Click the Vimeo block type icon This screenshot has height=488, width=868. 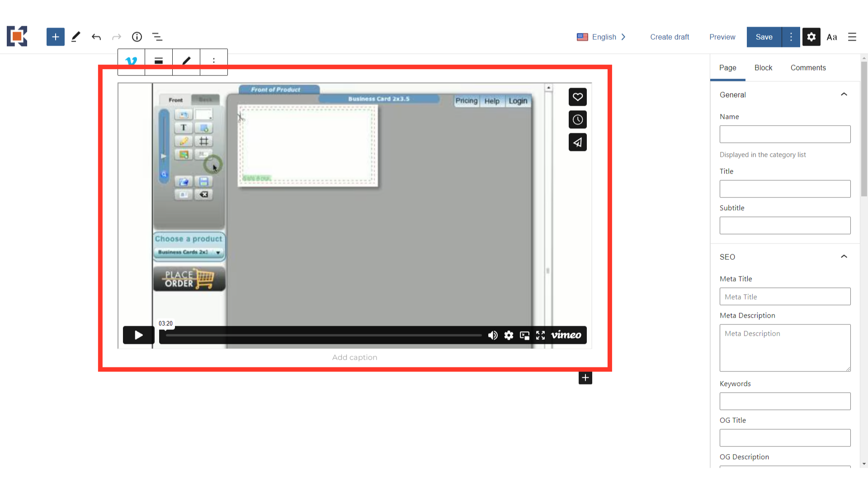click(x=131, y=61)
